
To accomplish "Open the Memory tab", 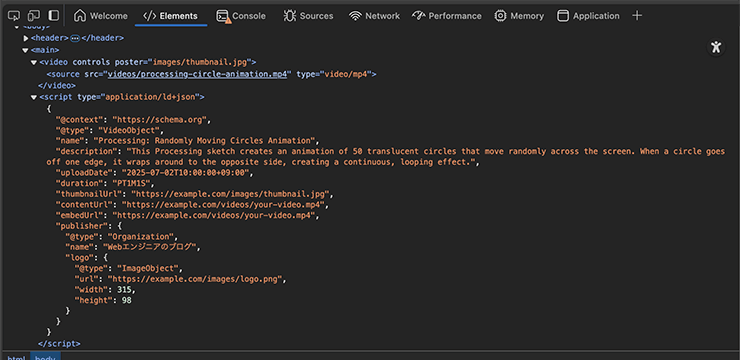I will [519, 16].
